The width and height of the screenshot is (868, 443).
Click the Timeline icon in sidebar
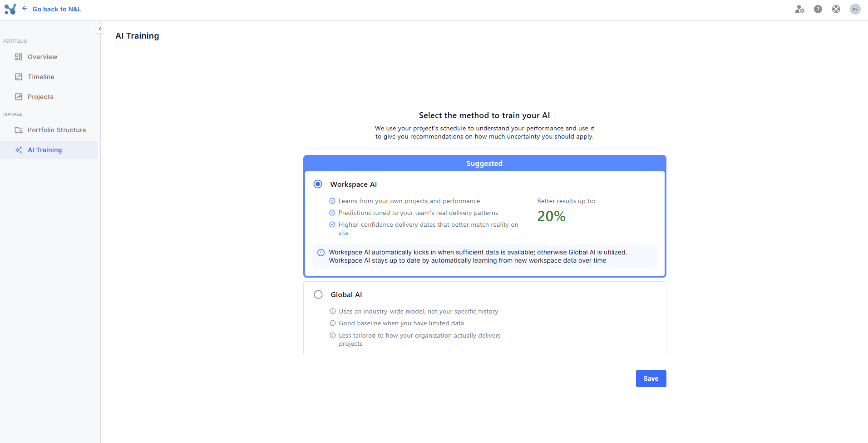click(x=19, y=77)
